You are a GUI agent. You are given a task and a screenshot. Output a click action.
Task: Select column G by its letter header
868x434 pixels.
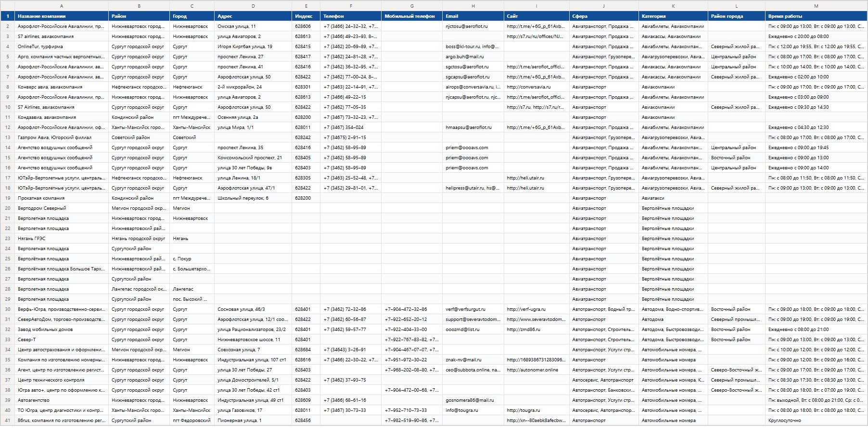pos(412,6)
